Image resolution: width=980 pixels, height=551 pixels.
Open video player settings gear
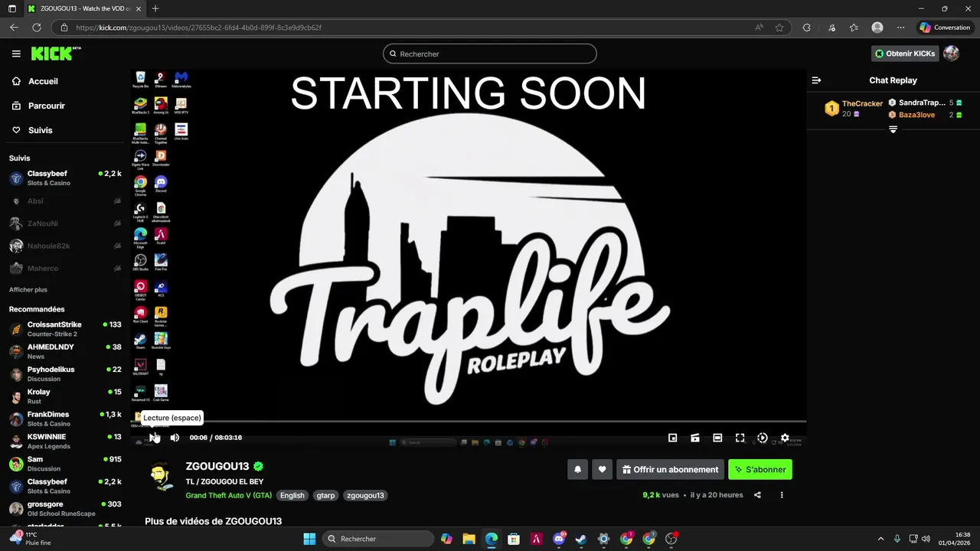[x=785, y=438]
